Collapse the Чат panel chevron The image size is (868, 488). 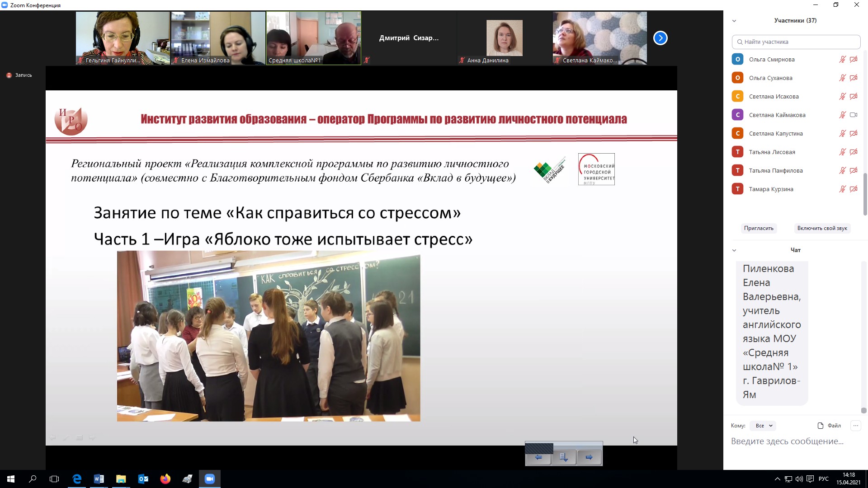pos(734,250)
